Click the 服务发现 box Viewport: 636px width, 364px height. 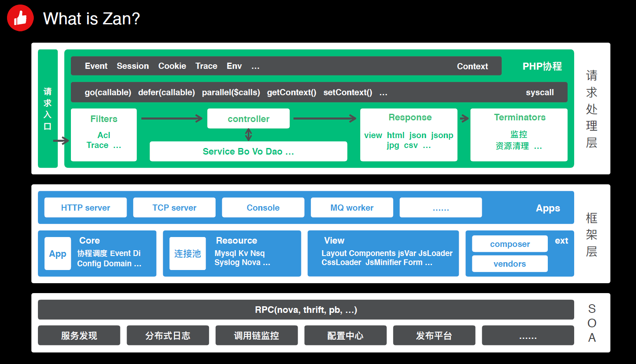(x=79, y=336)
